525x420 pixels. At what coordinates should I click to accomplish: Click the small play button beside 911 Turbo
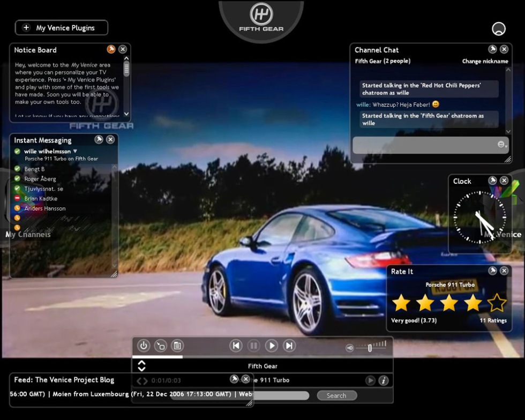370,380
